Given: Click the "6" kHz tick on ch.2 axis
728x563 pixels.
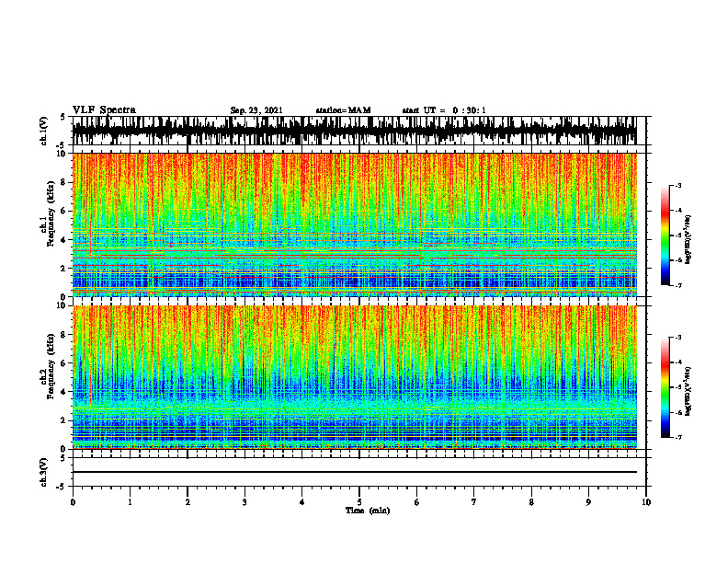Looking at the screenshot, I should click(x=63, y=363).
